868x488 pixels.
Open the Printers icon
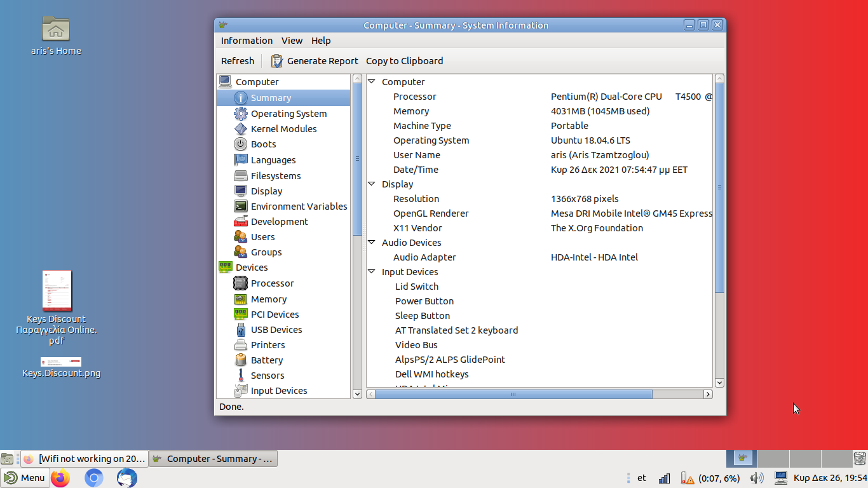click(x=241, y=345)
